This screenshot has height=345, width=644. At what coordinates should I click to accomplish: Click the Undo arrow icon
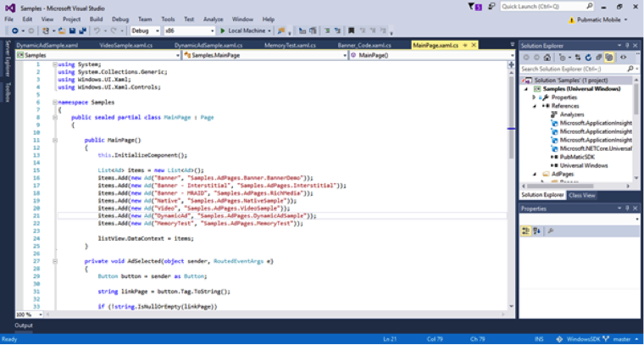pyautogui.click(x=97, y=31)
